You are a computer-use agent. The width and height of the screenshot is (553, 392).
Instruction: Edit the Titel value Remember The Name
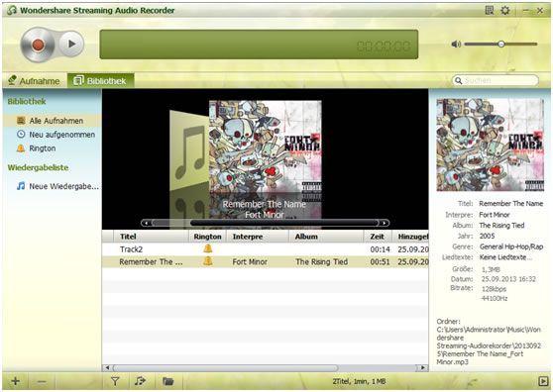click(510, 204)
